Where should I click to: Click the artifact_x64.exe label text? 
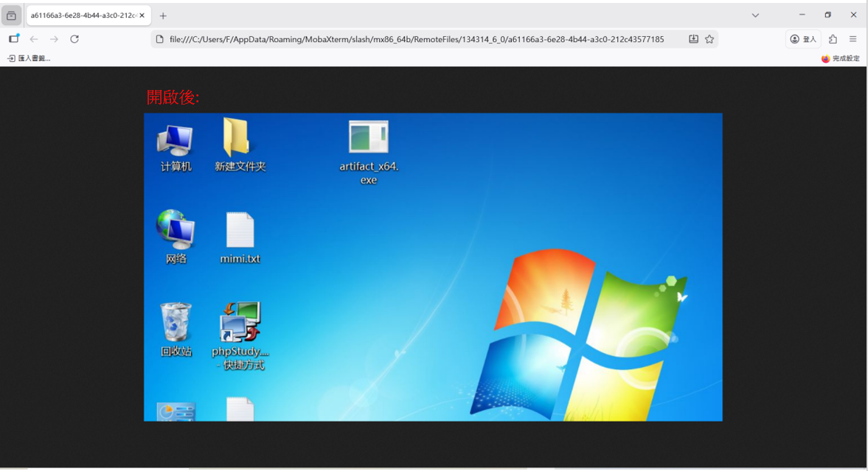(369, 172)
